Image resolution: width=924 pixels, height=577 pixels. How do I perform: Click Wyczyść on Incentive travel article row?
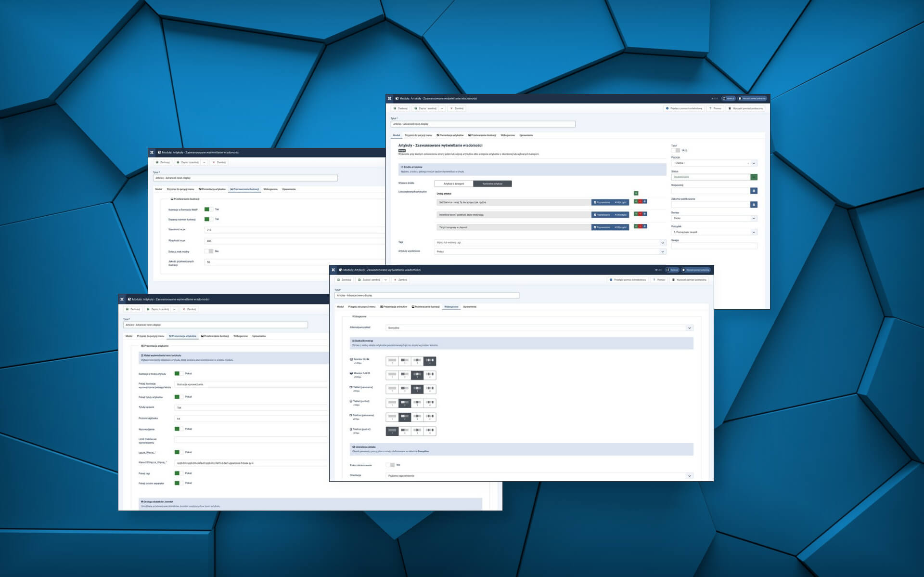[621, 215]
